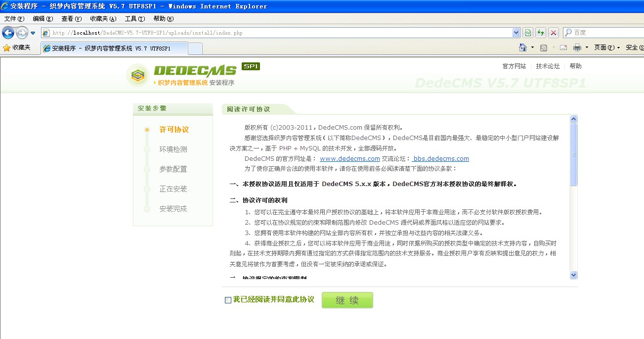644x339 pixels.
Task: Click the browser Forward arrow button
Action: [x=22, y=33]
